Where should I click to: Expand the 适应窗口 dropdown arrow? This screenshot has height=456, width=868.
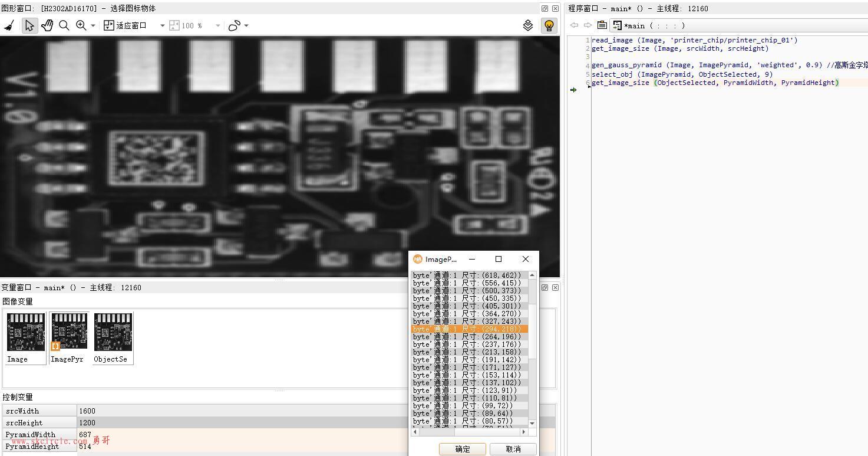[x=162, y=26]
